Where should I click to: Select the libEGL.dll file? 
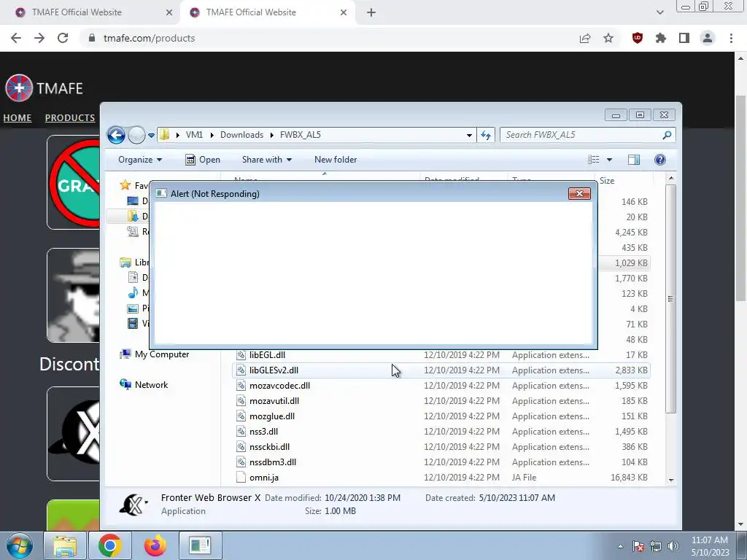[x=441, y=355]
